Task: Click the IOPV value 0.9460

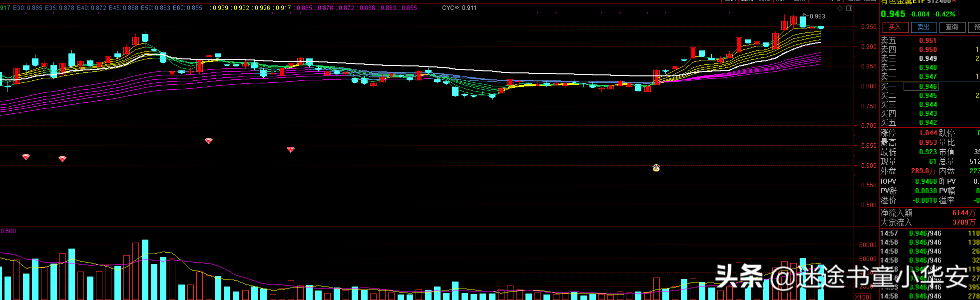Action: pyautogui.click(x=926, y=182)
